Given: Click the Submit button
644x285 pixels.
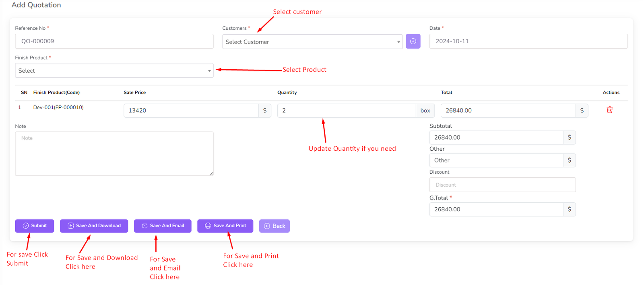Looking at the screenshot, I should (35, 226).
